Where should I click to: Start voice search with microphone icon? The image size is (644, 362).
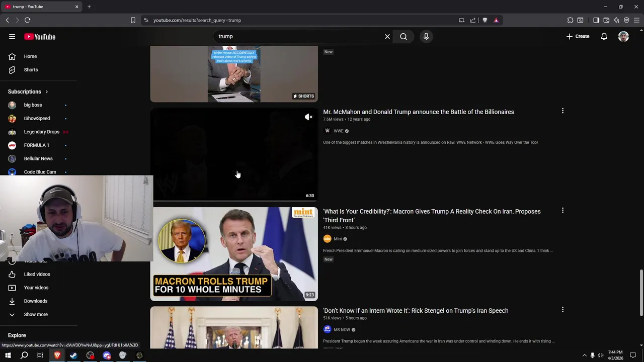426,36
